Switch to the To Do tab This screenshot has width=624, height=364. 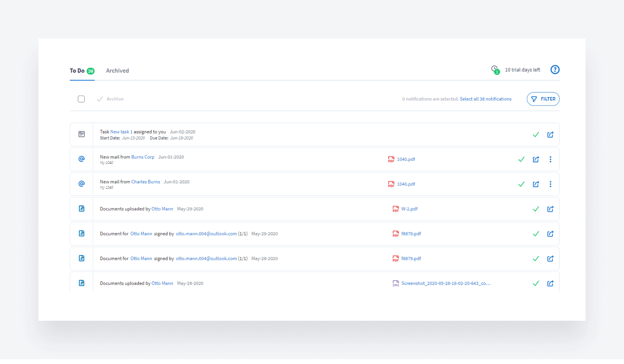(82, 71)
